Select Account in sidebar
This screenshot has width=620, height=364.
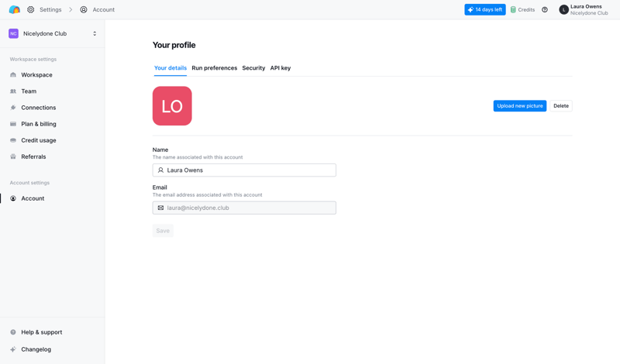[x=33, y=198]
